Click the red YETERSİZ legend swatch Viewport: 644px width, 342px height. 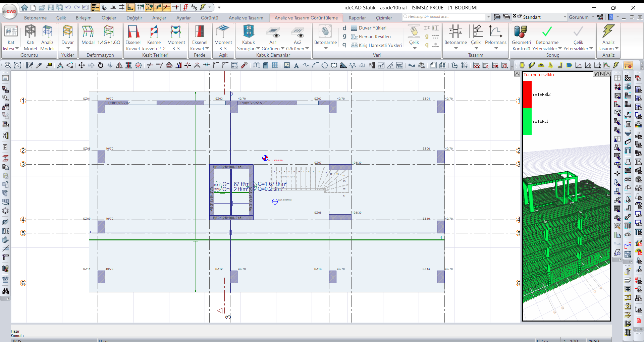coord(527,94)
